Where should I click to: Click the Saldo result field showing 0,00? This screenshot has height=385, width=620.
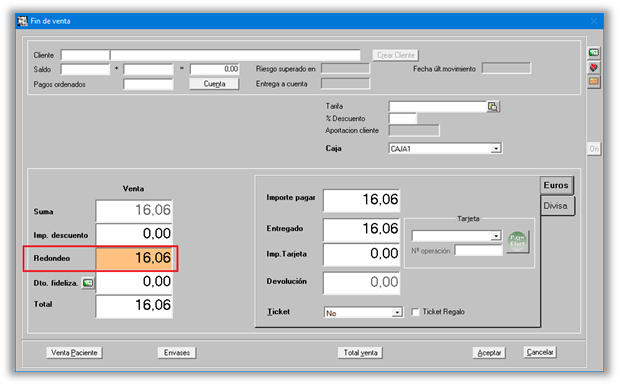(214, 70)
